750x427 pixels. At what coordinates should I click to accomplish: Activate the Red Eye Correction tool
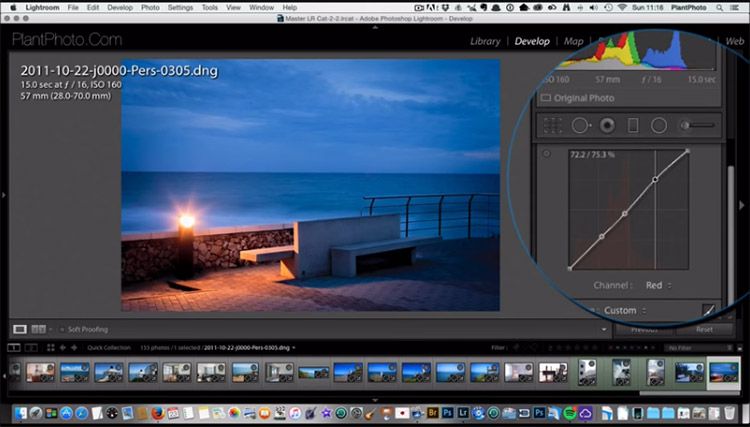point(606,126)
